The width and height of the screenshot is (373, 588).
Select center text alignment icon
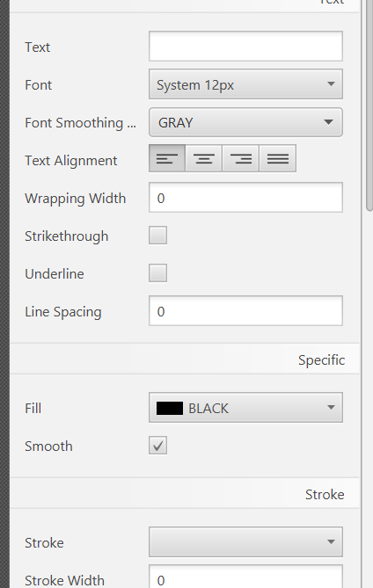203,158
